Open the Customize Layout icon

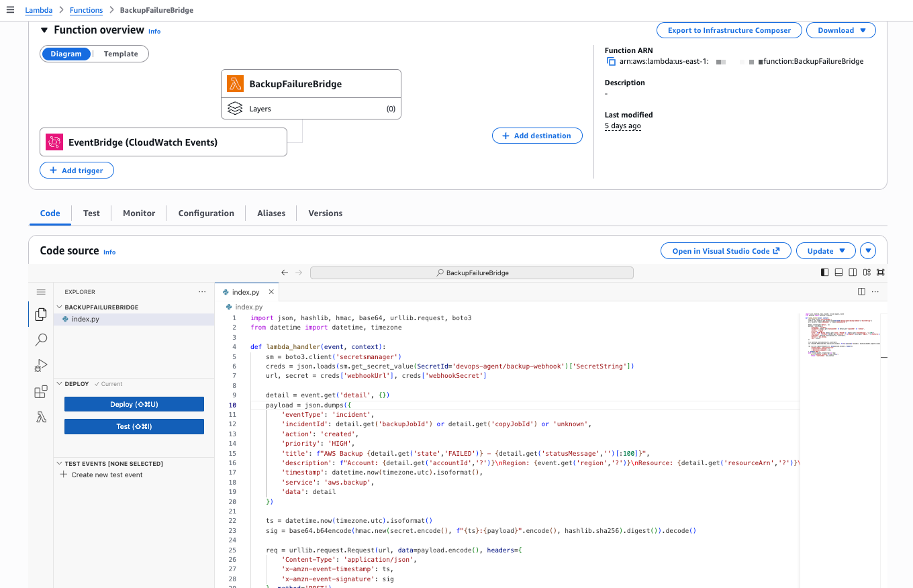coord(867,273)
